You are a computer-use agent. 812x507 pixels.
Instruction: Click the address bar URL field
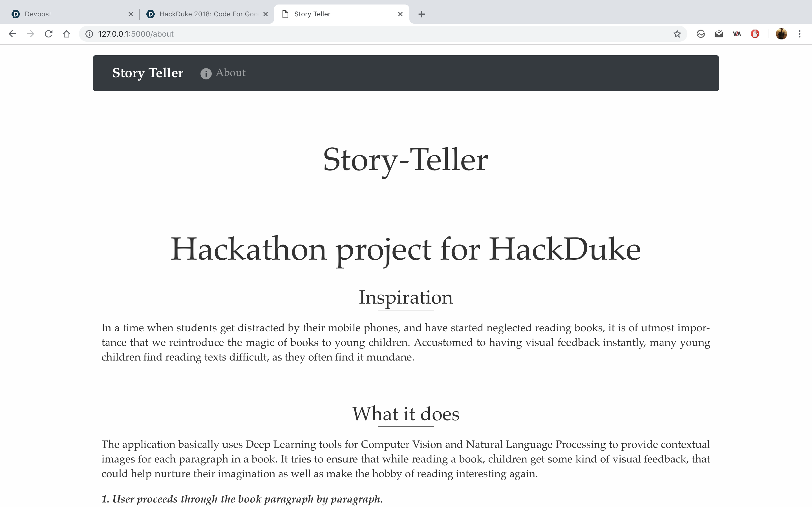tap(369, 34)
